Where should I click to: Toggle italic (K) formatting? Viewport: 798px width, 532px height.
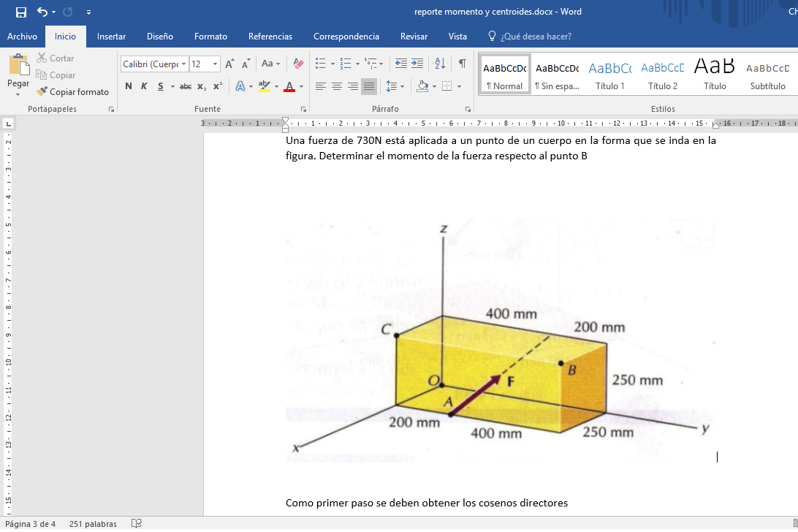coord(144,86)
